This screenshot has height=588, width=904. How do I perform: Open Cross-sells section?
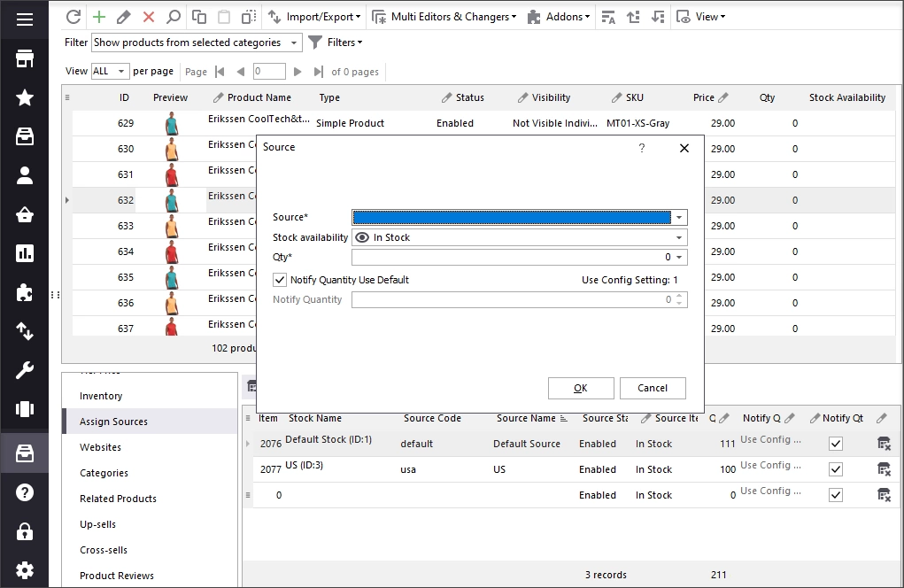(x=104, y=550)
